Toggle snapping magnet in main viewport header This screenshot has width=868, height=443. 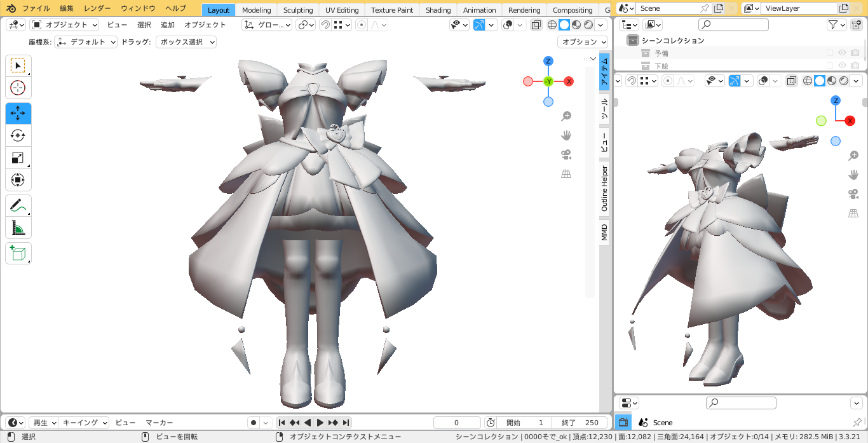click(325, 25)
